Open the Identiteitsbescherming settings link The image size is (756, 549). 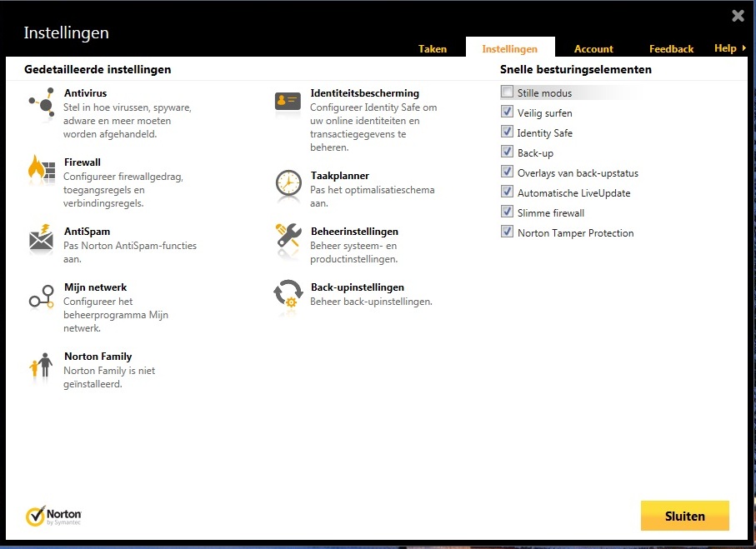[x=365, y=93]
